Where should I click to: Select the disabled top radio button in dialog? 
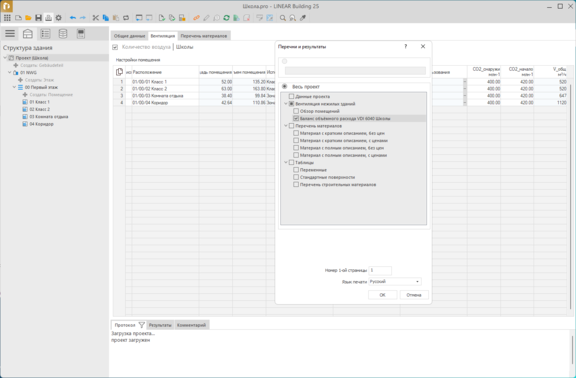(284, 61)
